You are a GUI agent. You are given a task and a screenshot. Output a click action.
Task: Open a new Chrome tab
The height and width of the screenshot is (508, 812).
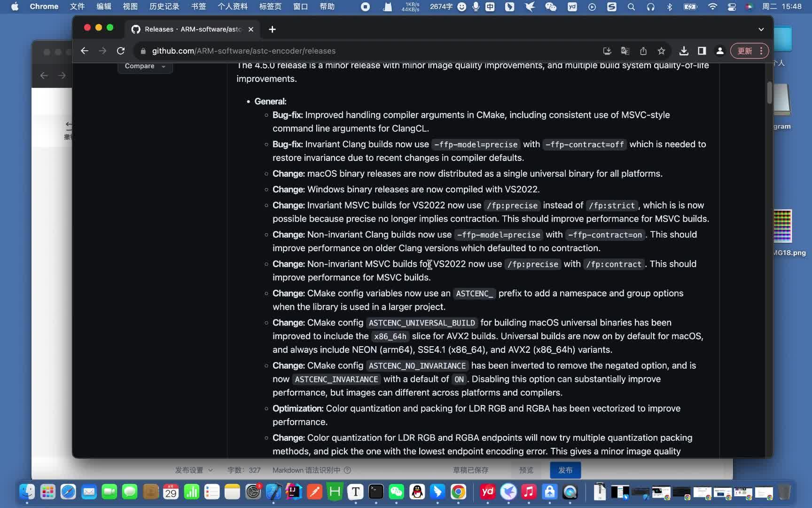coord(272,29)
